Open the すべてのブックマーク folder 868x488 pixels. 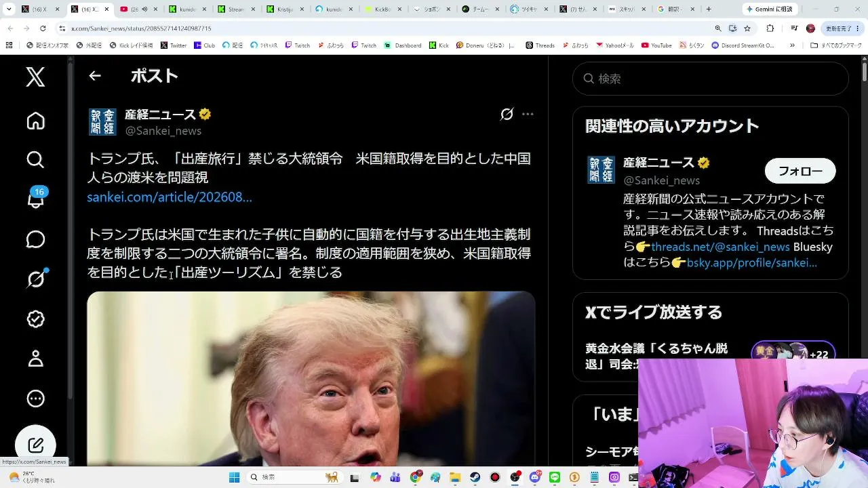[x=837, y=45]
